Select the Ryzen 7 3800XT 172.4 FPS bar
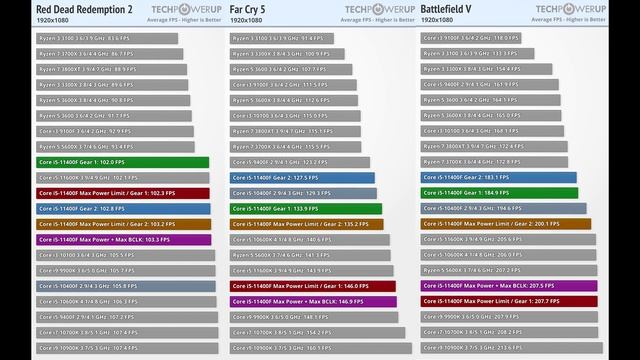The height and width of the screenshot is (360, 640). click(494, 147)
